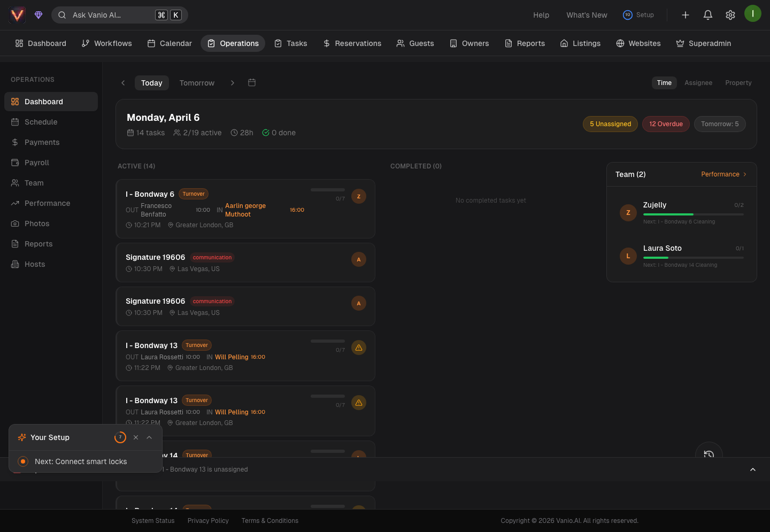Open user profile avatar
The width and height of the screenshot is (770, 532).
click(x=752, y=13)
